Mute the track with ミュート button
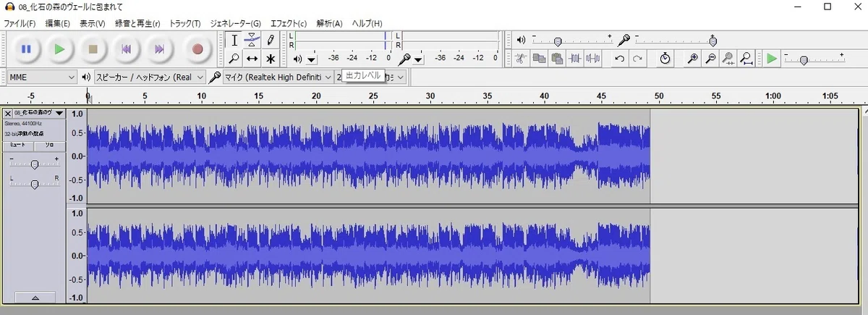 (17, 145)
